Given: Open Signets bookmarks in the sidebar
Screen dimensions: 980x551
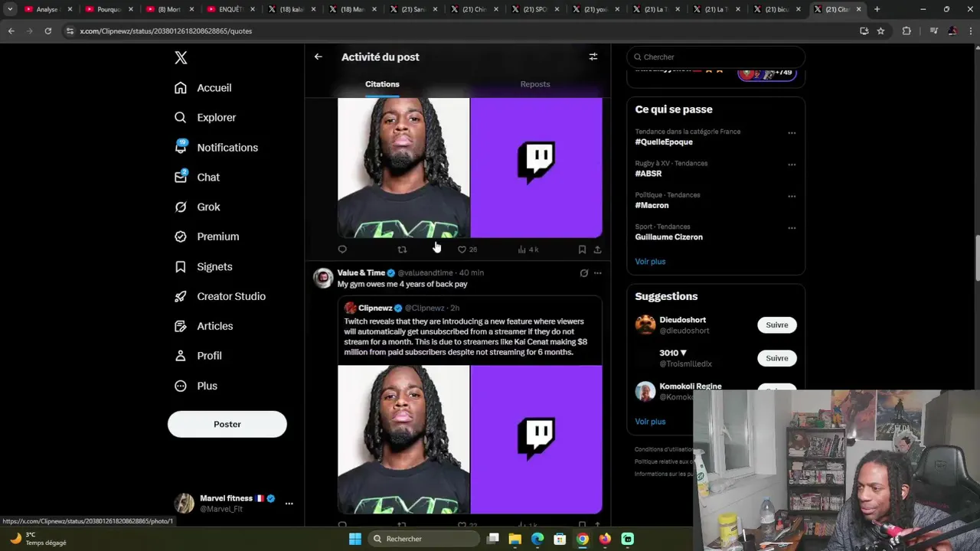Looking at the screenshot, I should tap(203, 267).
